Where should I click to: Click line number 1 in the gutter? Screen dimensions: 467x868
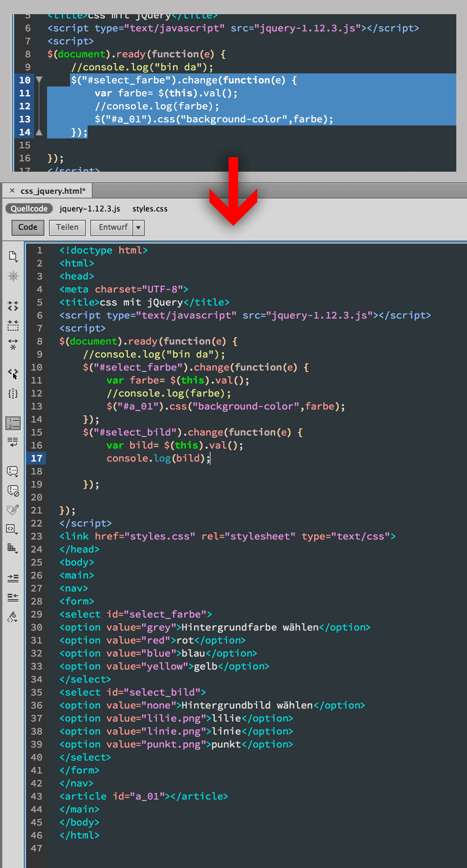[39, 250]
